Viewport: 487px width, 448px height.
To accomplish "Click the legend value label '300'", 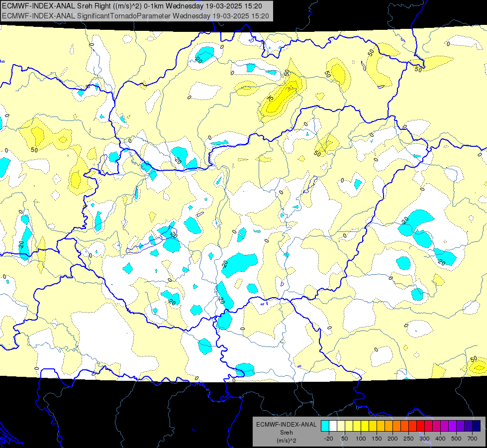I will [x=424, y=439].
